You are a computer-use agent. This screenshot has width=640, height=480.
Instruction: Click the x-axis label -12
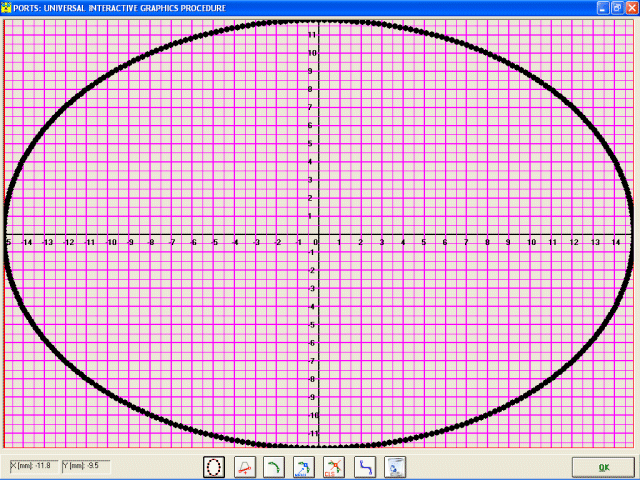tap(69, 242)
